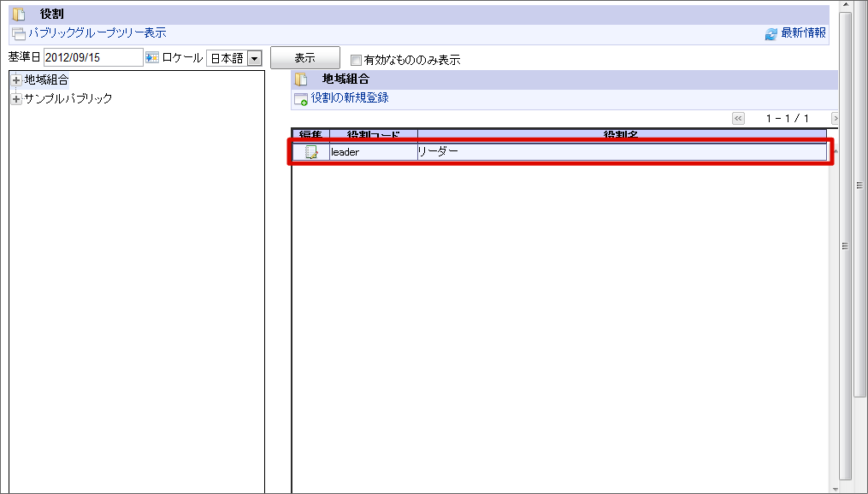Click the リーダー role name cell
The width and height of the screenshot is (868, 494).
[x=623, y=152]
